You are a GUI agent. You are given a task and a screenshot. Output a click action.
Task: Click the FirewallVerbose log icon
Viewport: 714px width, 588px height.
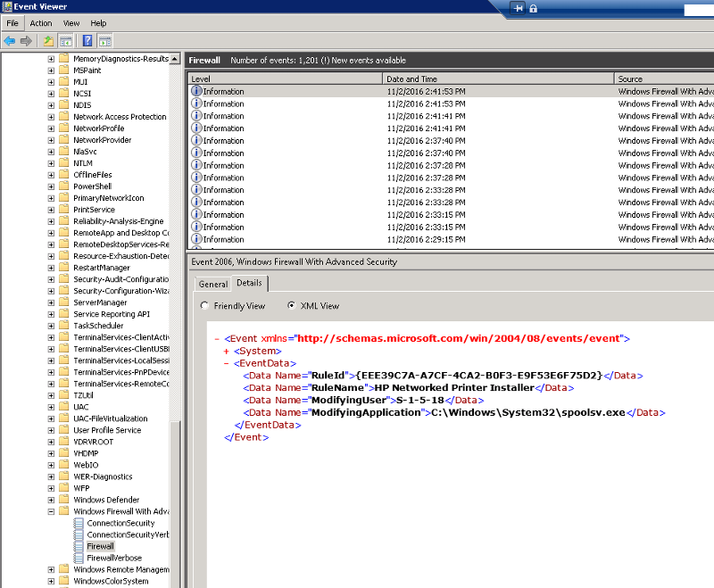79,558
